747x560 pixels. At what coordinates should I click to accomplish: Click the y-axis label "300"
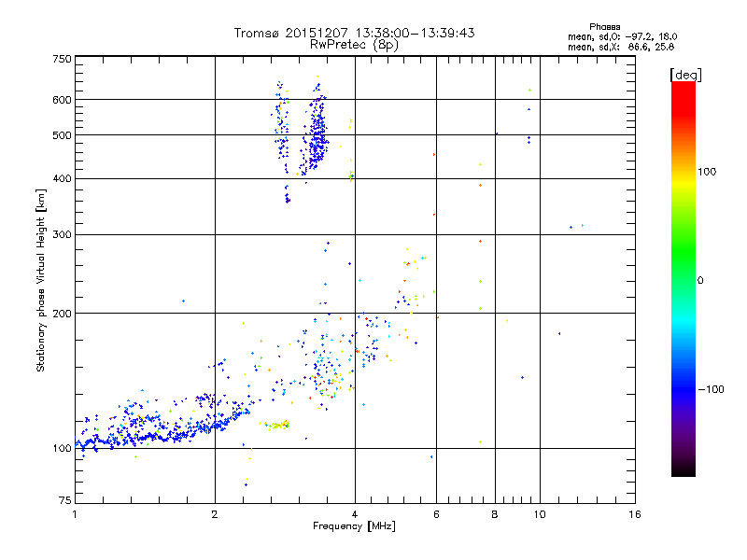point(62,234)
